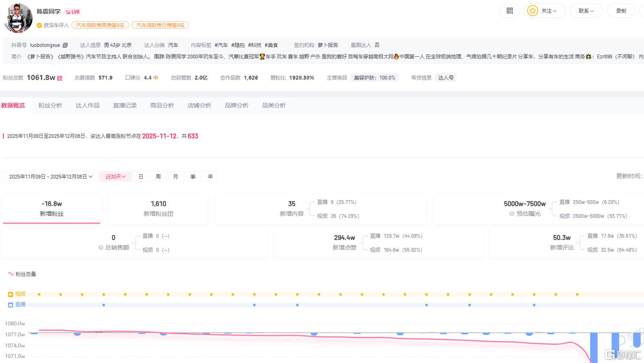Select the 月 time granularity option
644x363 pixels.
175,177
